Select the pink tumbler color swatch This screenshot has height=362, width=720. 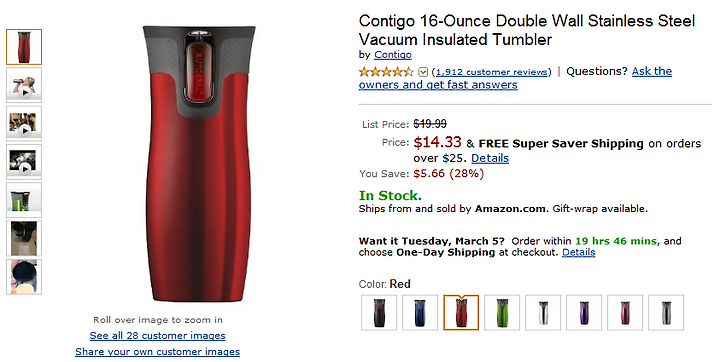click(x=624, y=312)
